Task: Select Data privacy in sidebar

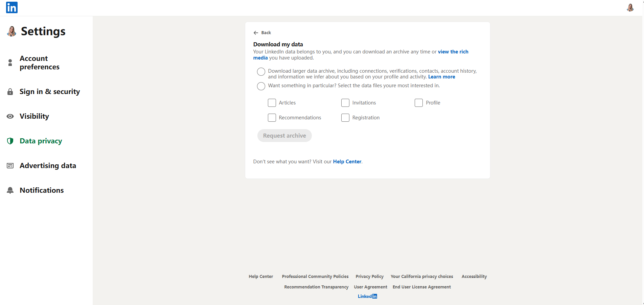Action: (41, 141)
